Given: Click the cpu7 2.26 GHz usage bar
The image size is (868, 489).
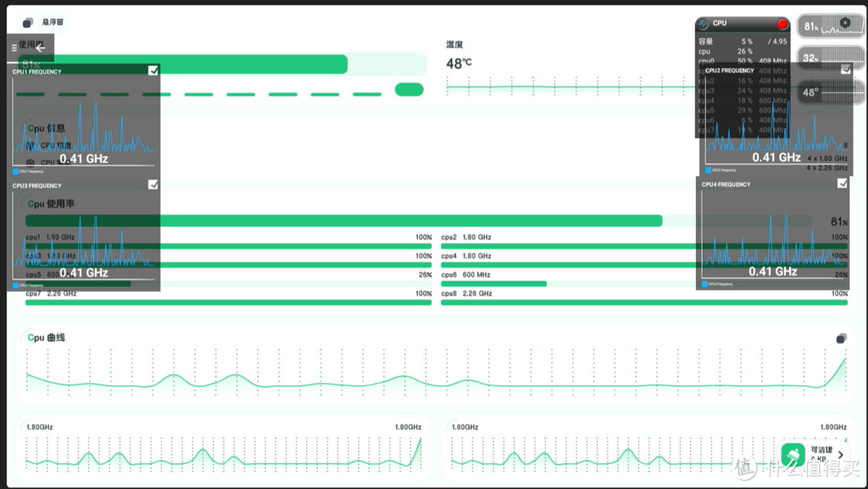Looking at the screenshot, I should pos(228,303).
